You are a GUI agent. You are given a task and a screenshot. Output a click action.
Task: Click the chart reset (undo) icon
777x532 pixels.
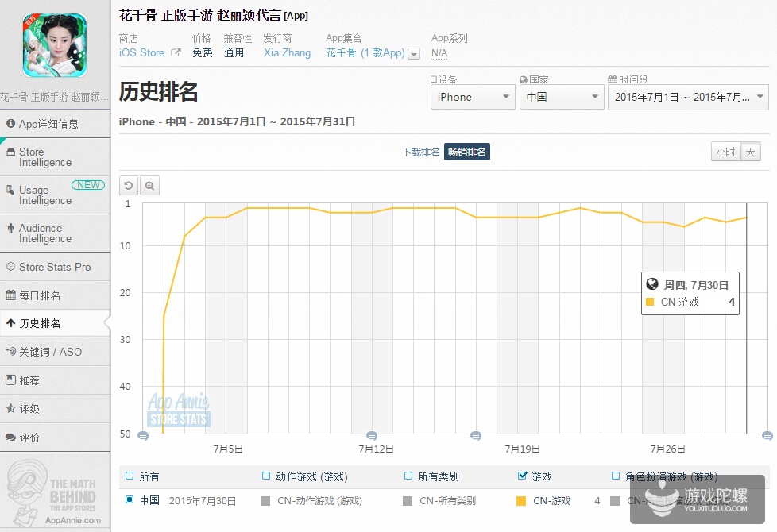click(129, 186)
